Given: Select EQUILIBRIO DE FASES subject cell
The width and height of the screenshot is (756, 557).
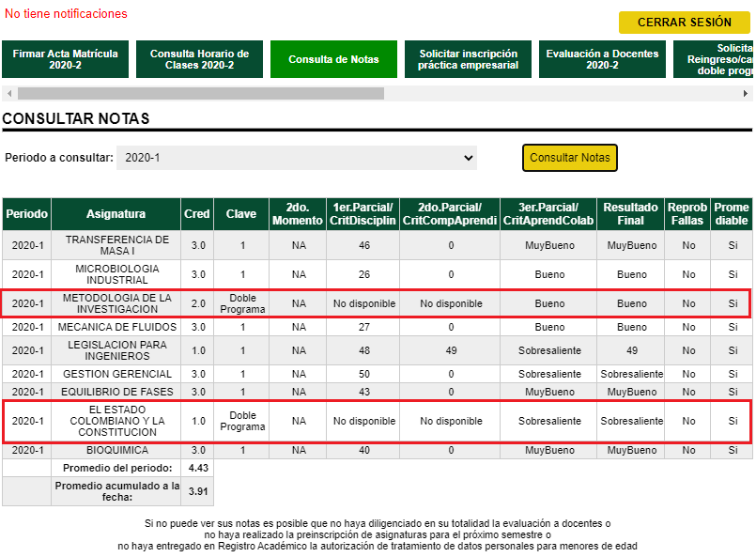Looking at the screenshot, I should [x=116, y=392].
